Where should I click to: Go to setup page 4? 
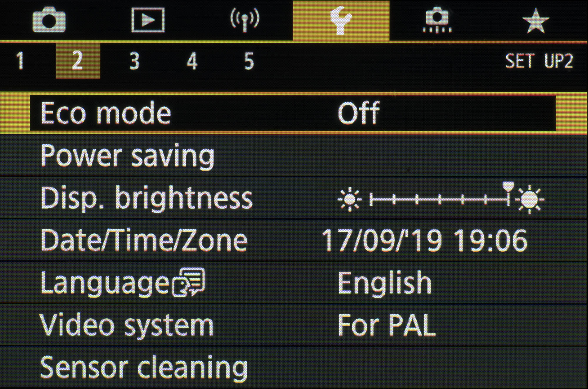pyautogui.click(x=192, y=61)
